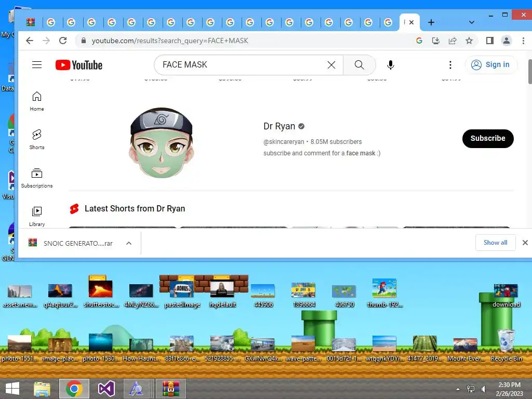Show all downloads
The width and height of the screenshot is (532, 399).
coord(495,243)
